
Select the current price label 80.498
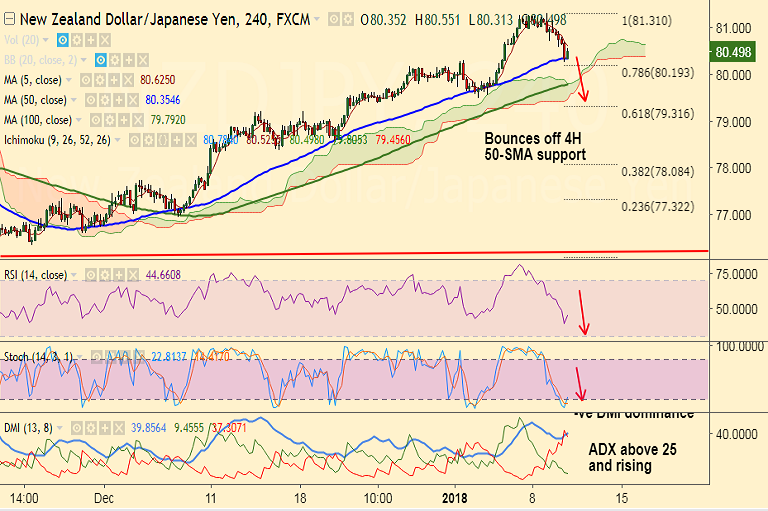coord(733,52)
